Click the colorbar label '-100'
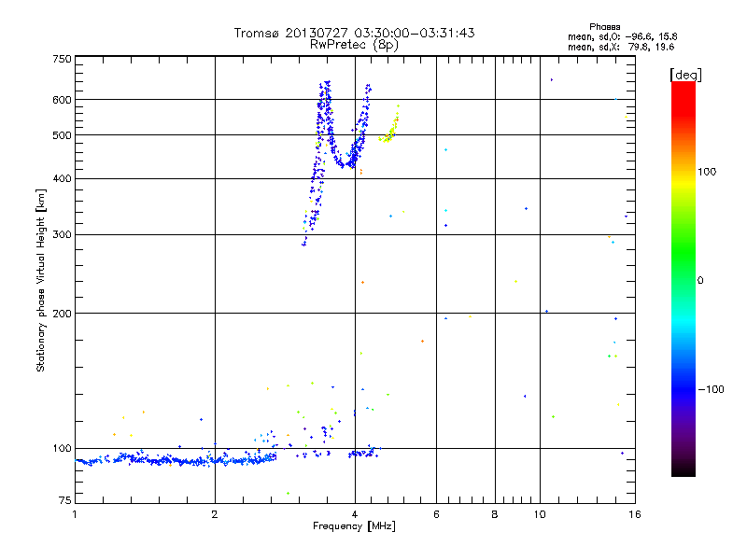Screen dimensions: 747x560 tap(711, 389)
